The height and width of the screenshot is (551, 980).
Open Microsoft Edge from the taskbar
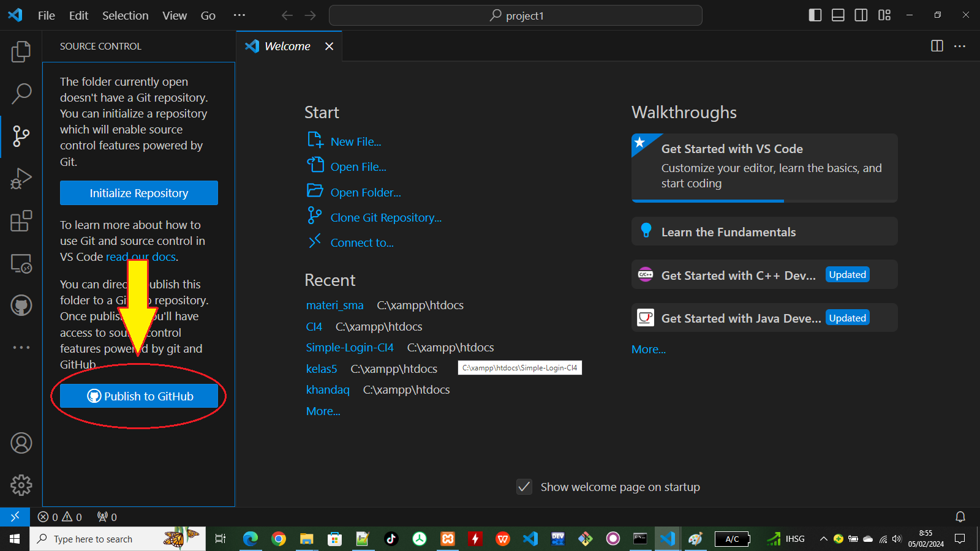tap(251, 539)
